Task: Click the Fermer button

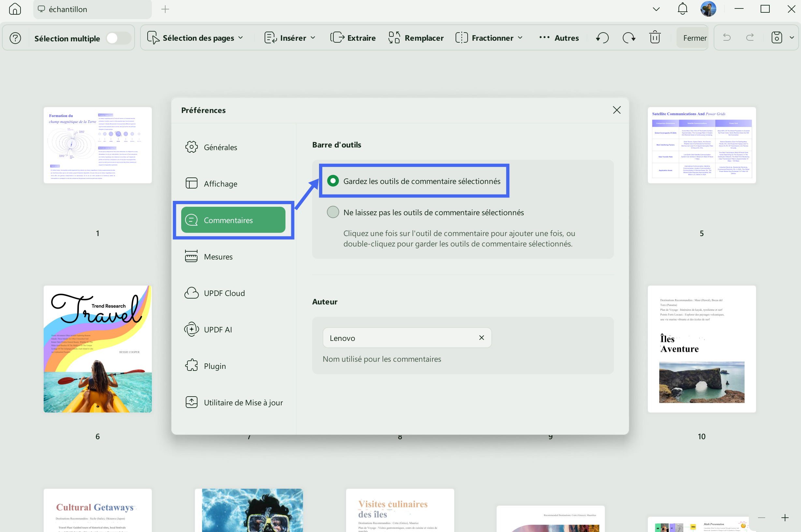Action: click(x=692, y=38)
